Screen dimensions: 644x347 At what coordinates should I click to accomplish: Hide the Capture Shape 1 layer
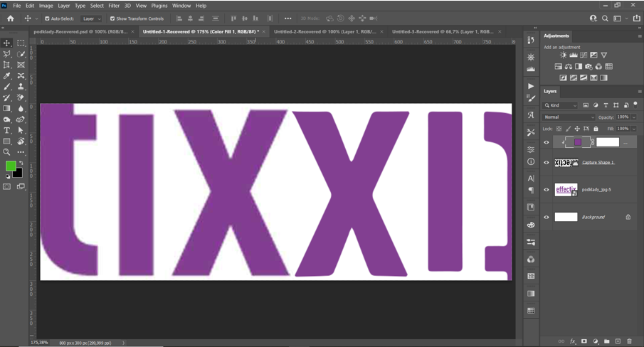coord(547,162)
